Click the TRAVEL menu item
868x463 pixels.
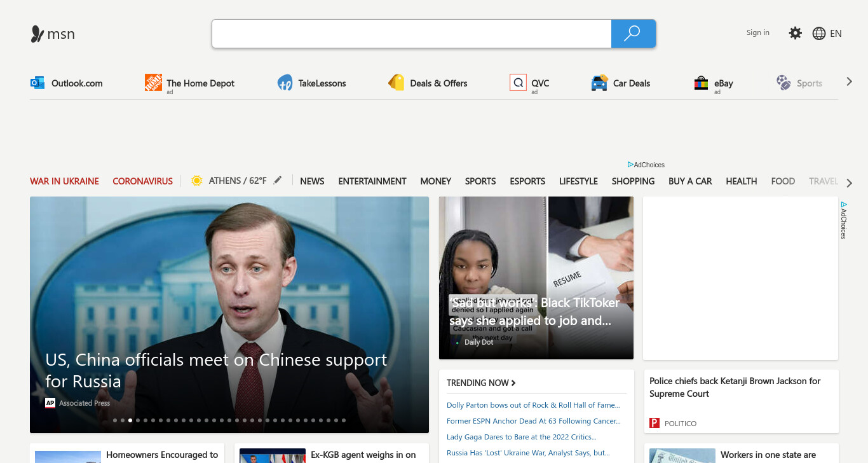[824, 181]
